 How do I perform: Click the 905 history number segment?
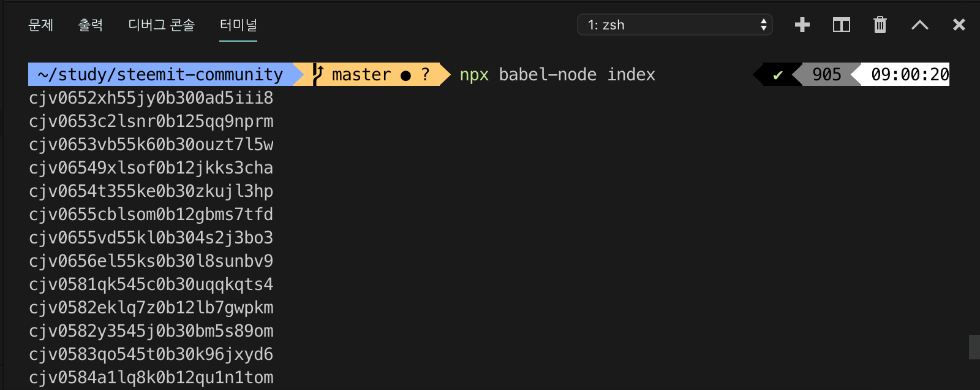[826, 75]
